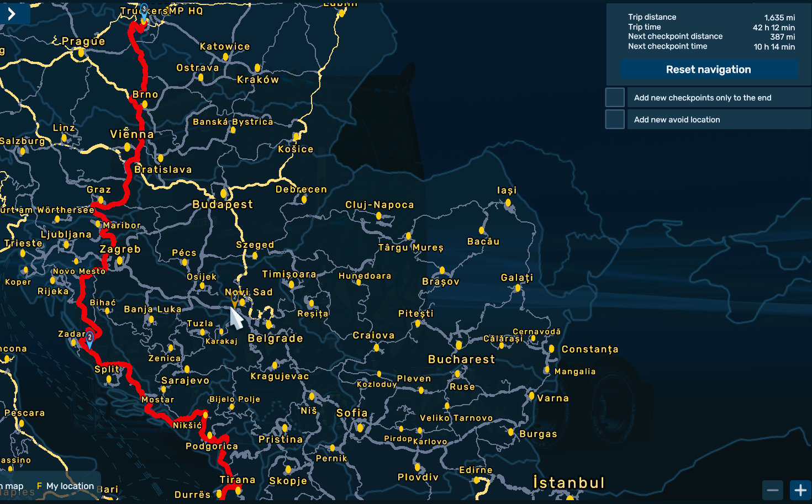Zoom out with the minus button

(x=772, y=490)
